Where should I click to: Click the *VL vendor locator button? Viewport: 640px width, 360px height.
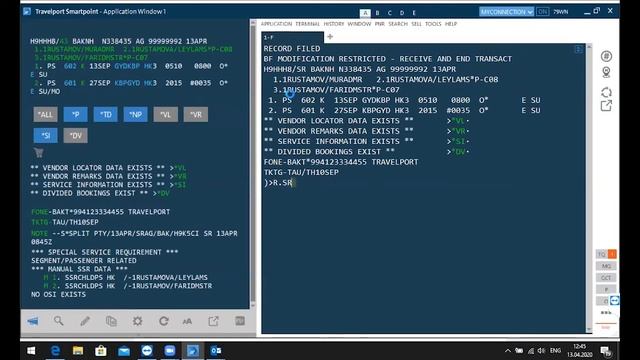click(166, 115)
